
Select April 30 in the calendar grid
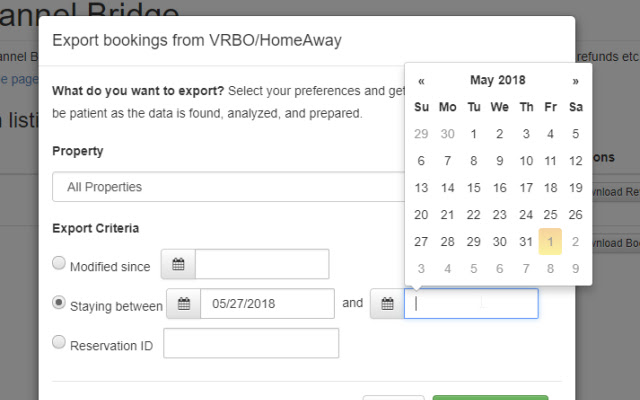(447, 133)
